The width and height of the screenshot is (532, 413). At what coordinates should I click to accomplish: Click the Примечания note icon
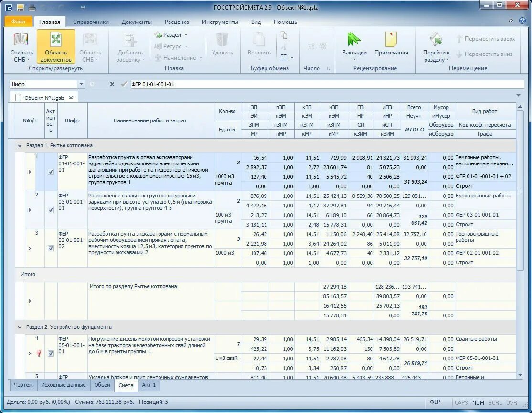(x=391, y=40)
